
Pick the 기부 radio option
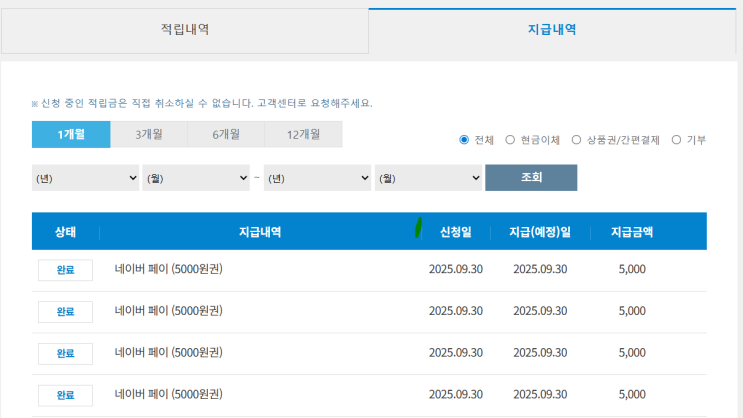coord(676,140)
